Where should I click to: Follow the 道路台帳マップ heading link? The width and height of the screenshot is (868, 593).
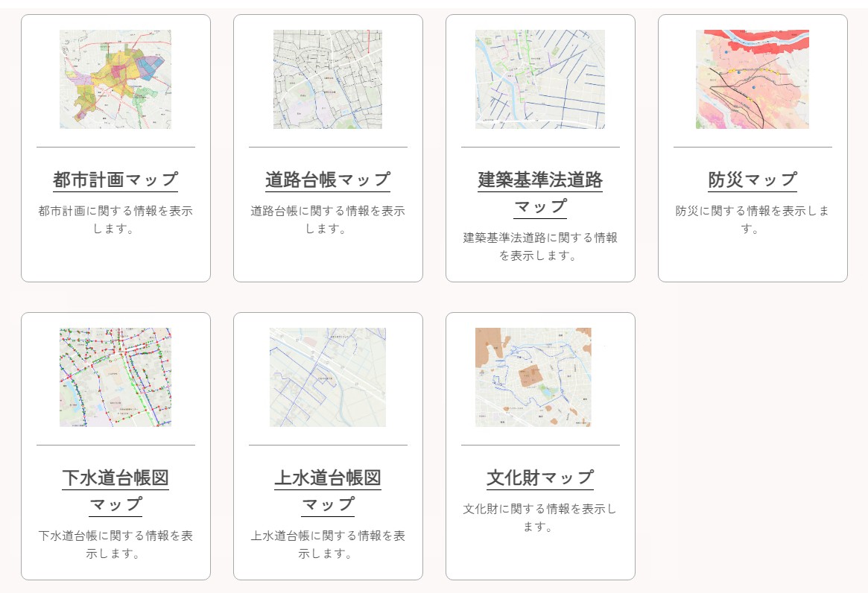(328, 180)
